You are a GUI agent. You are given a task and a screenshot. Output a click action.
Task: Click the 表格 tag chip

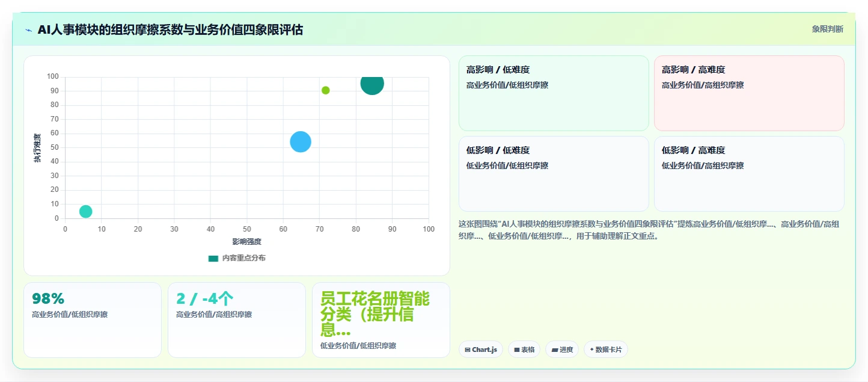524,350
